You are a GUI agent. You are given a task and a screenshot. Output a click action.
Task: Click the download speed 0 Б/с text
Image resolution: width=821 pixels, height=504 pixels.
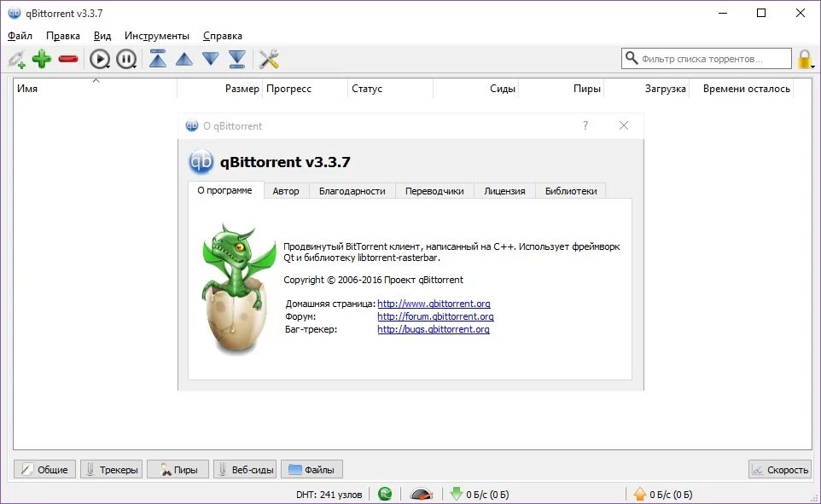487,494
